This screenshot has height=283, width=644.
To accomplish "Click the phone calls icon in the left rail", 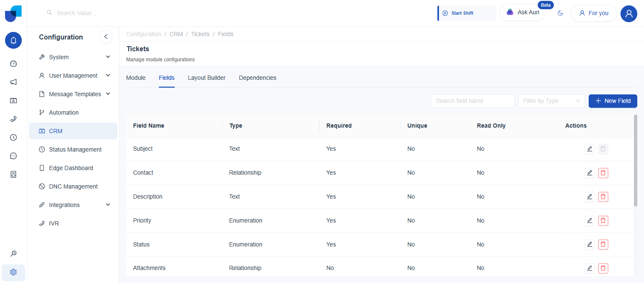I will [x=13, y=119].
